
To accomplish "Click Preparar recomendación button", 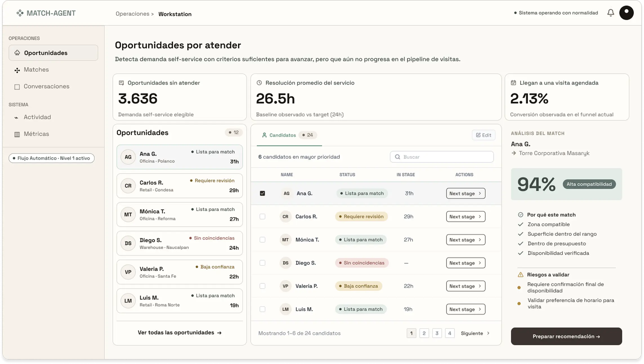I will coord(566,336).
